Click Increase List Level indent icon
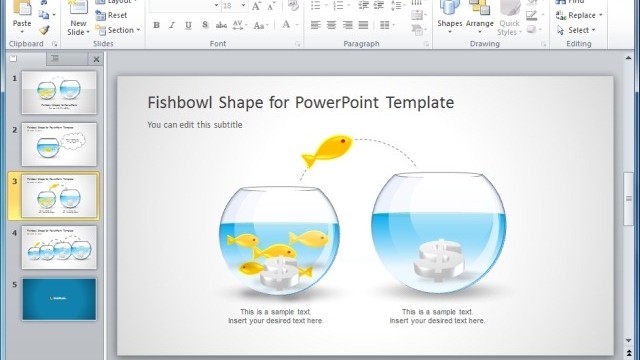640x360 pixels. pos(379,5)
